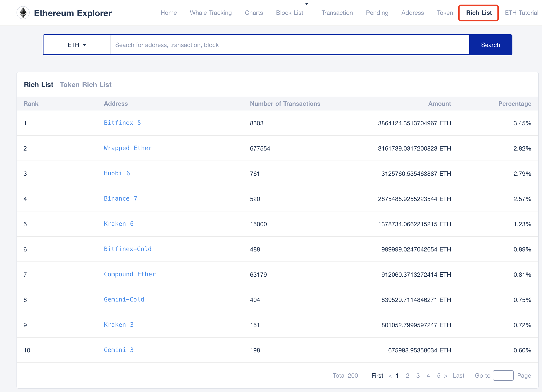Open the Kraken 6 address link
The width and height of the screenshot is (542, 392).
pyautogui.click(x=119, y=224)
